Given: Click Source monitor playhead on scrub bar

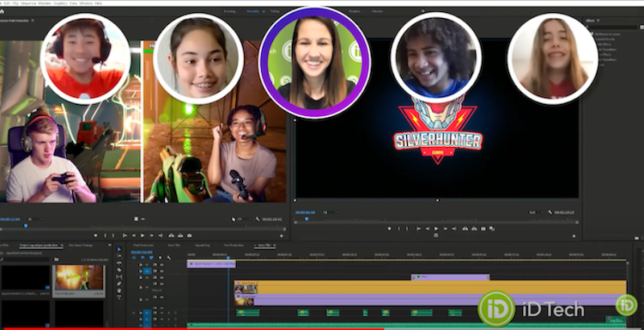Looking at the screenshot, I should coord(26,226).
